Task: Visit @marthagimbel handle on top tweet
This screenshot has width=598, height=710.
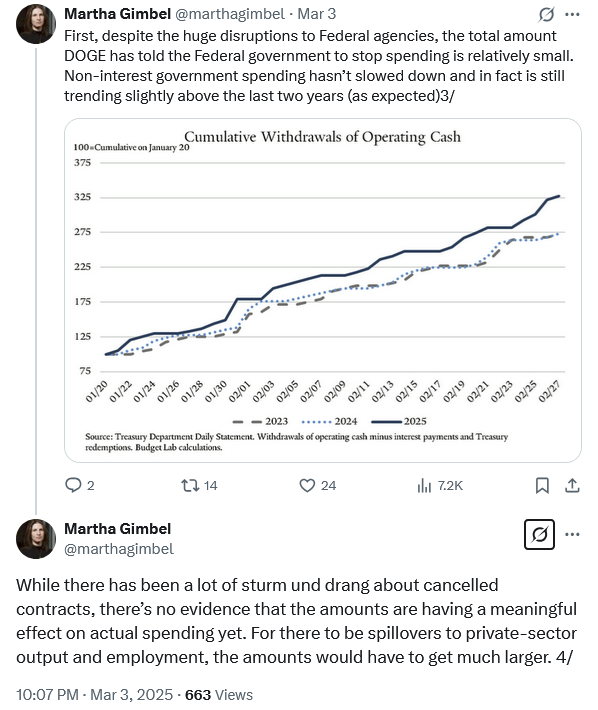Action: 230,14
